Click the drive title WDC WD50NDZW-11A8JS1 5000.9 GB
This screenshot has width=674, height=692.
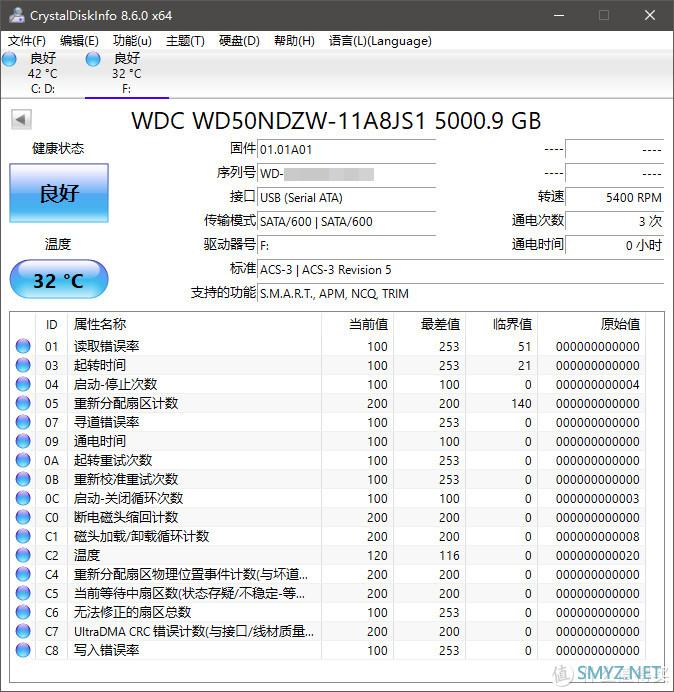point(336,120)
